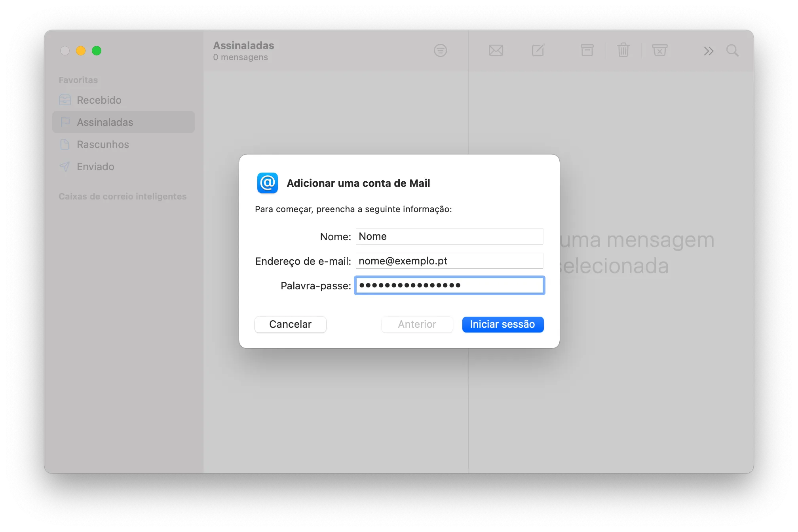Click the filter messages icon
Screen dimensions: 798x532
pos(440,51)
